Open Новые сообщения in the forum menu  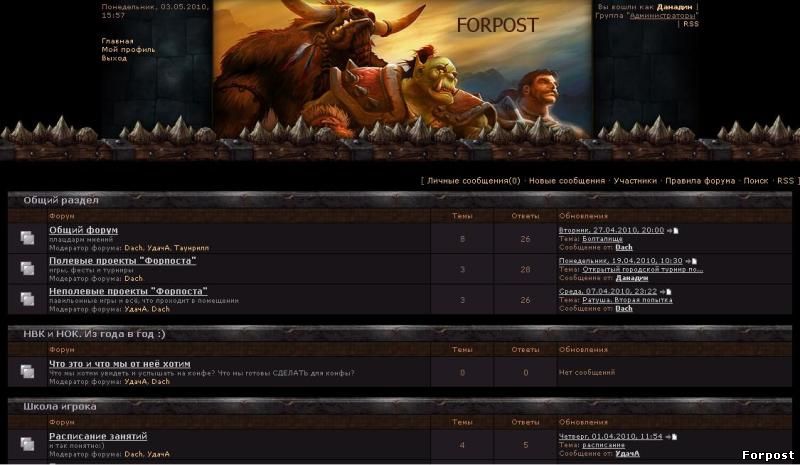click(x=567, y=181)
